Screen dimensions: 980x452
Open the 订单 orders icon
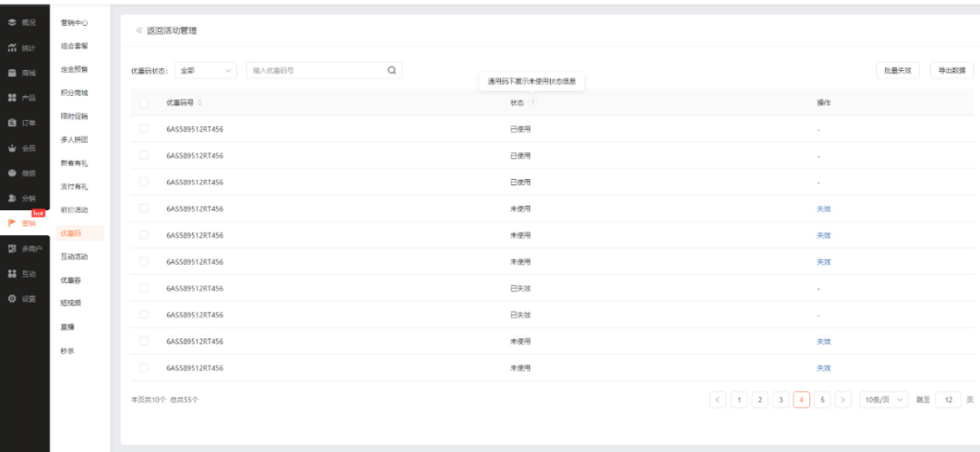click(11, 123)
